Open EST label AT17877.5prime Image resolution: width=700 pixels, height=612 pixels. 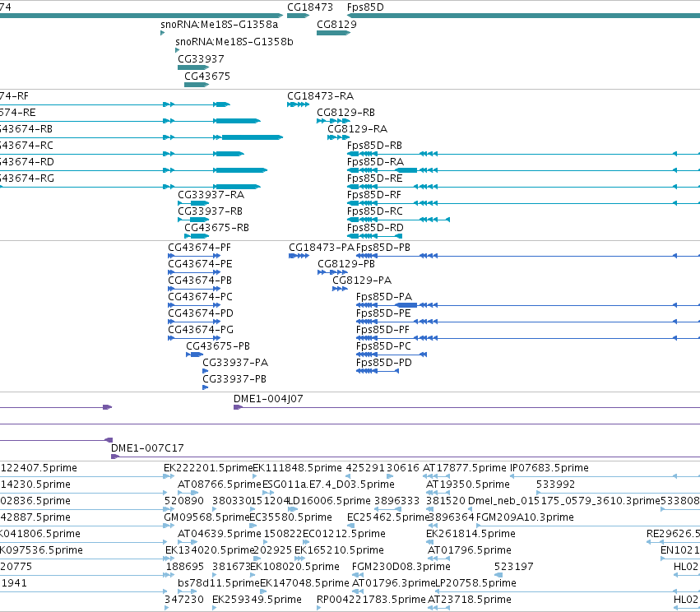click(x=464, y=468)
